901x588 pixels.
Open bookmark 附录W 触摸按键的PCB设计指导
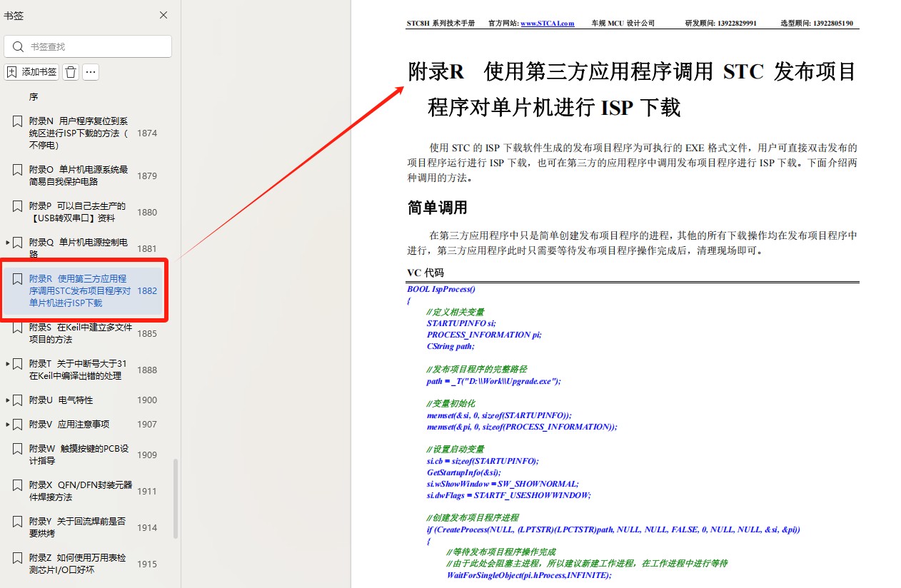pyautogui.click(x=79, y=455)
